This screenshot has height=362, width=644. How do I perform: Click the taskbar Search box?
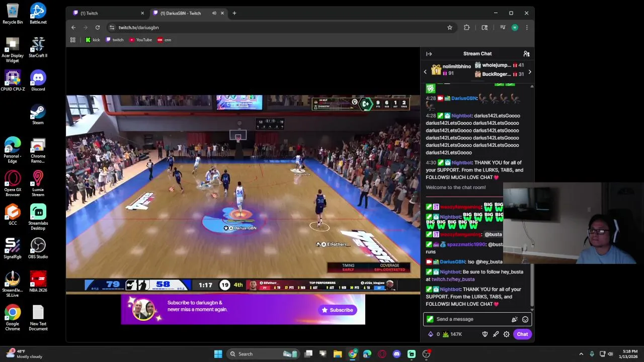tap(263, 354)
